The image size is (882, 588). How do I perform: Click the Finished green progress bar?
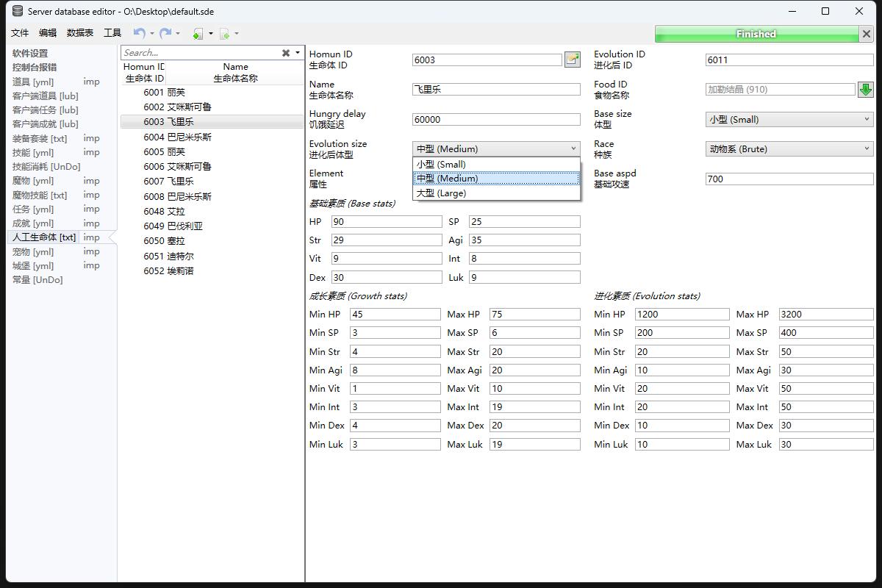coord(756,34)
